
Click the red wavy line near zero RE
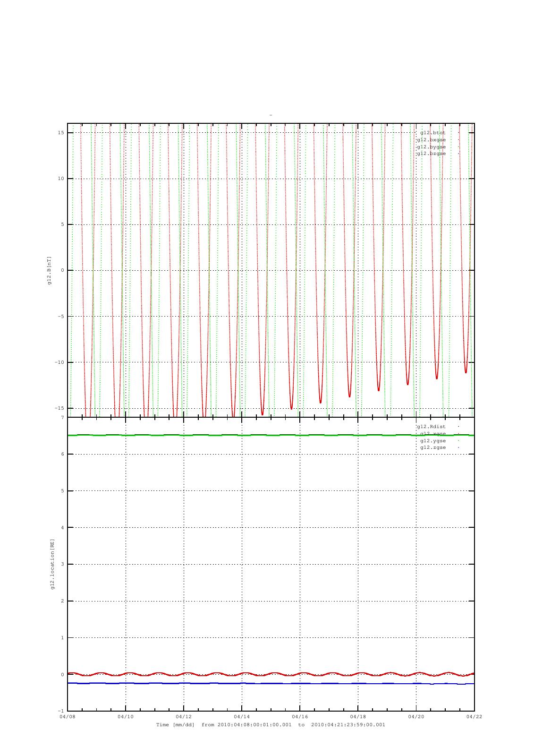point(271,673)
